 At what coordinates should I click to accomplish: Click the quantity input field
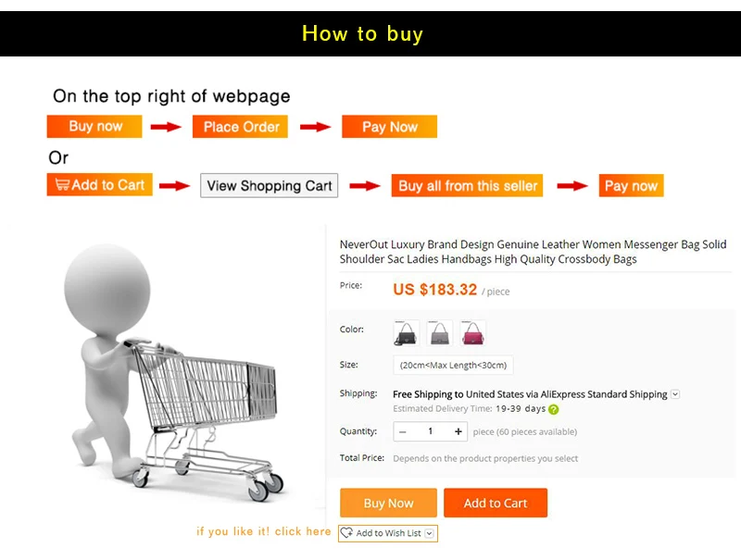[x=430, y=431]
